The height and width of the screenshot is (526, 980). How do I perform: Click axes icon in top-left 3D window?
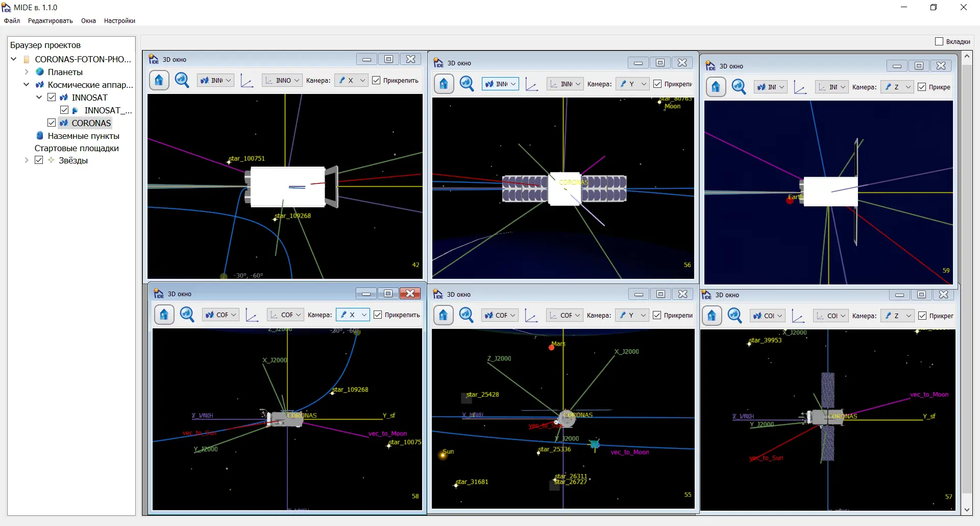coord(247,81)
